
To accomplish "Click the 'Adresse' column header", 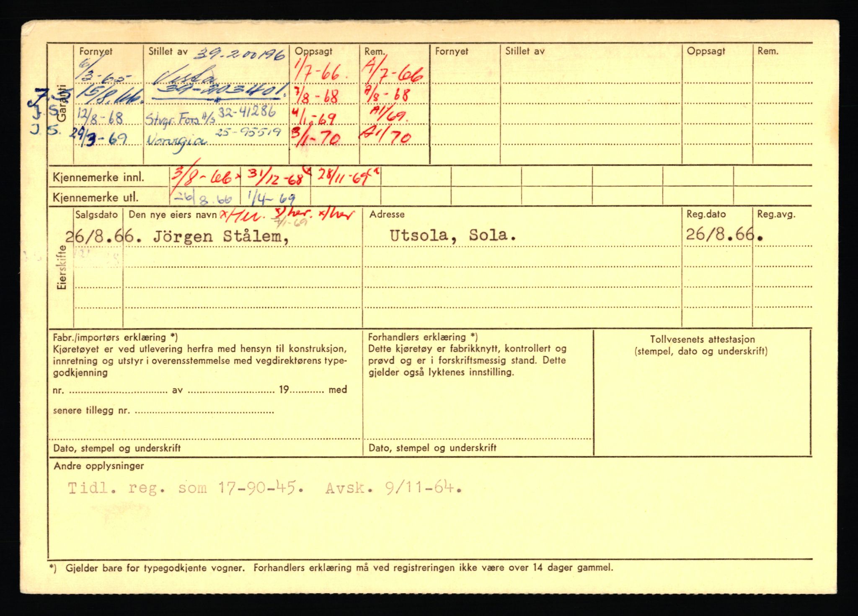I will coord(387,214).
